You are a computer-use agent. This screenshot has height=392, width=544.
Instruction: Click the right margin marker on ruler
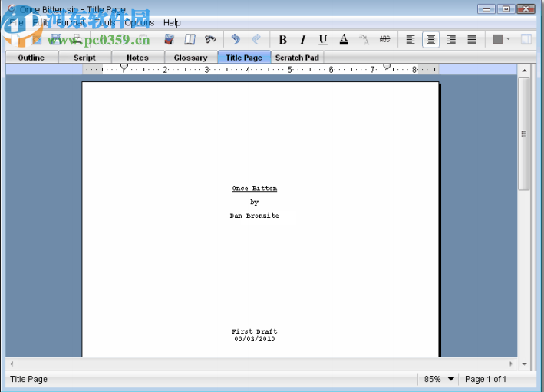pyautogui.click(x=387, y=67)
